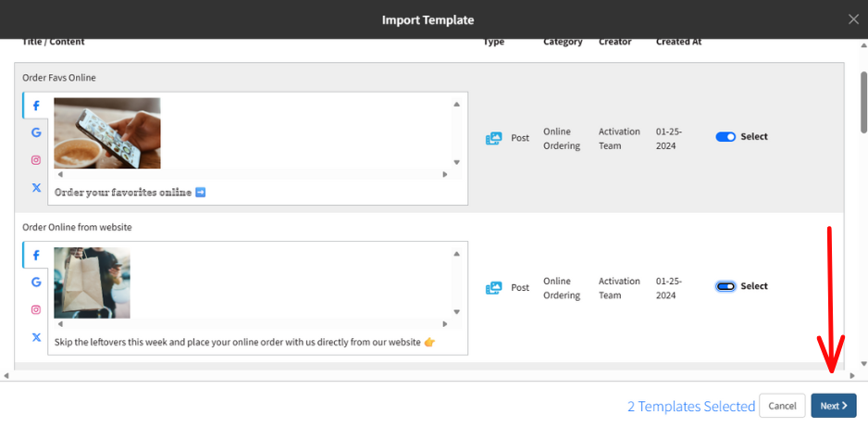Click paper bag image thumbnail

(x=92, y=283)
